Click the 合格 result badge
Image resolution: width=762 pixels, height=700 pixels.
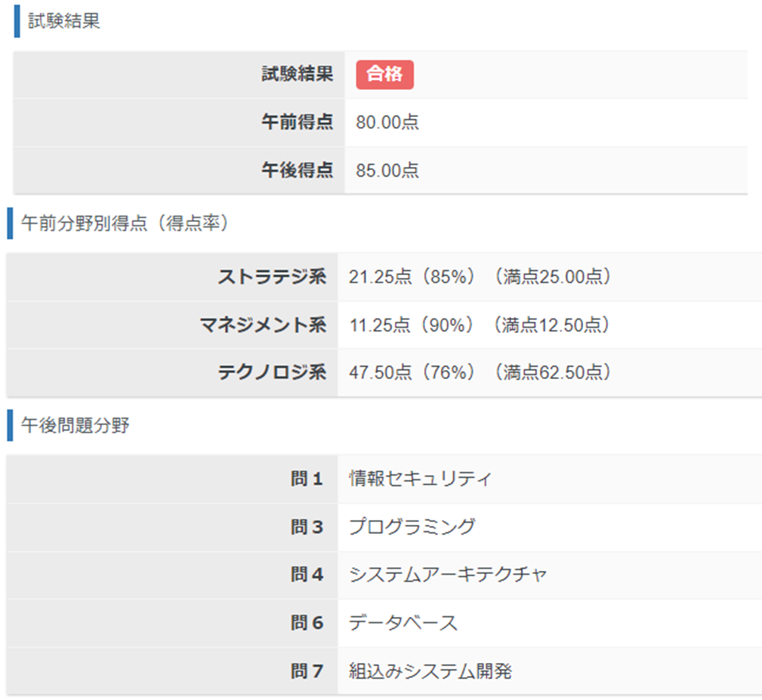pyautogui.click(x=384, y=74)
